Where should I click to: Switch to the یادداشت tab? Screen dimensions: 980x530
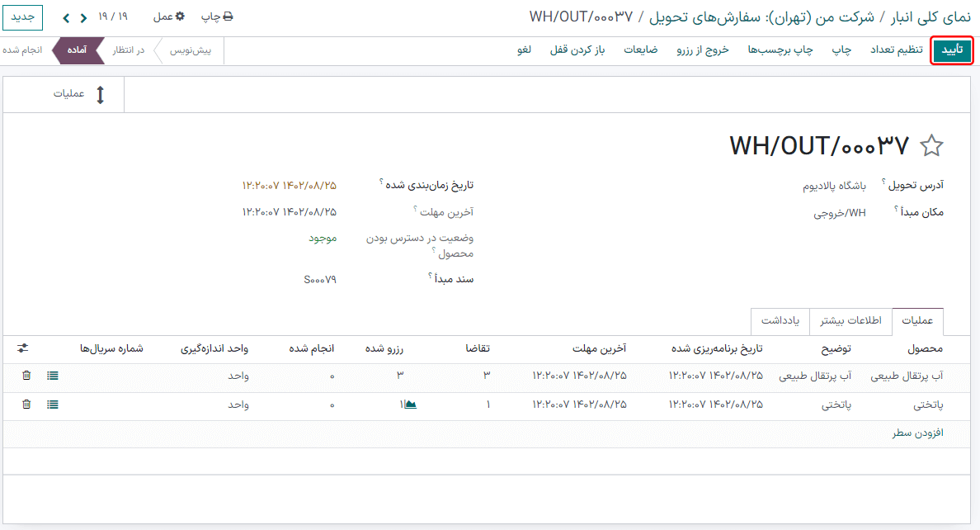coord(780,321)
